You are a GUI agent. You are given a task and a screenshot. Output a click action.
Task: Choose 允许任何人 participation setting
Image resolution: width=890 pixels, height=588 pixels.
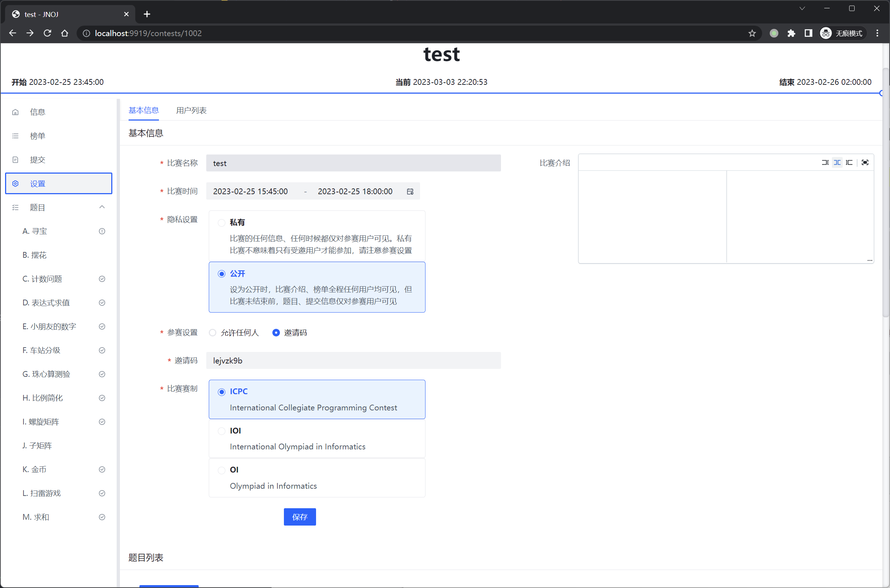pos(234,333)
